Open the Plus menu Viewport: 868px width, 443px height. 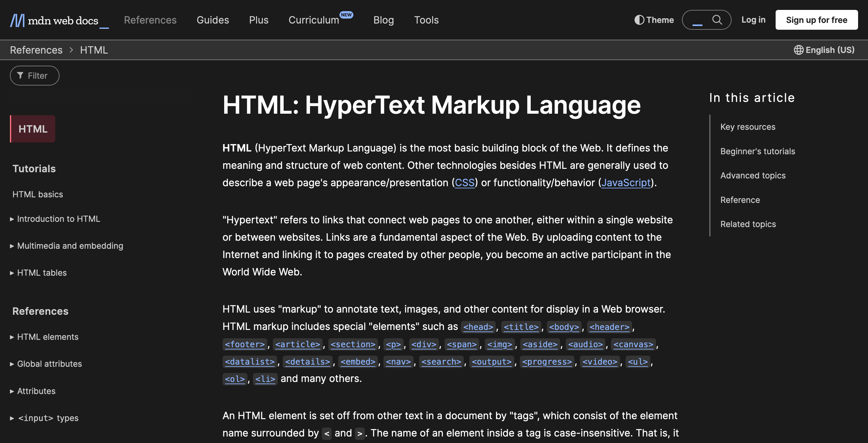(259, 20)
